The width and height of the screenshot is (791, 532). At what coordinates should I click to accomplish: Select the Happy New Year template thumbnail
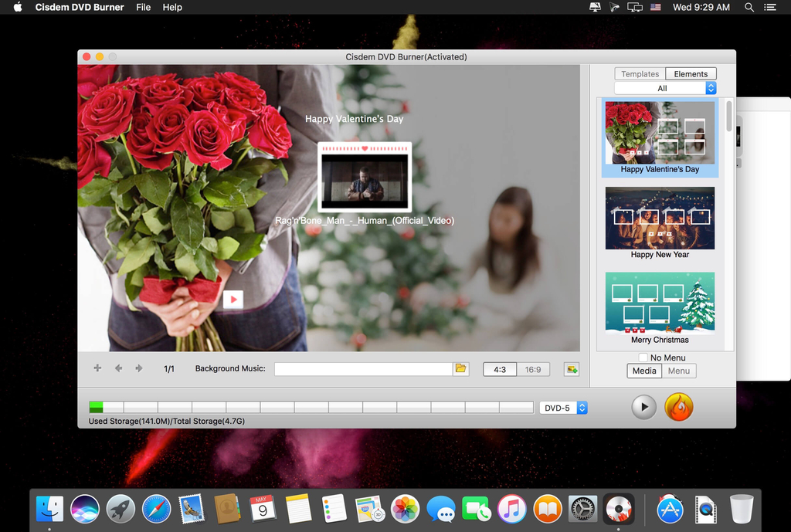point(660,219)
